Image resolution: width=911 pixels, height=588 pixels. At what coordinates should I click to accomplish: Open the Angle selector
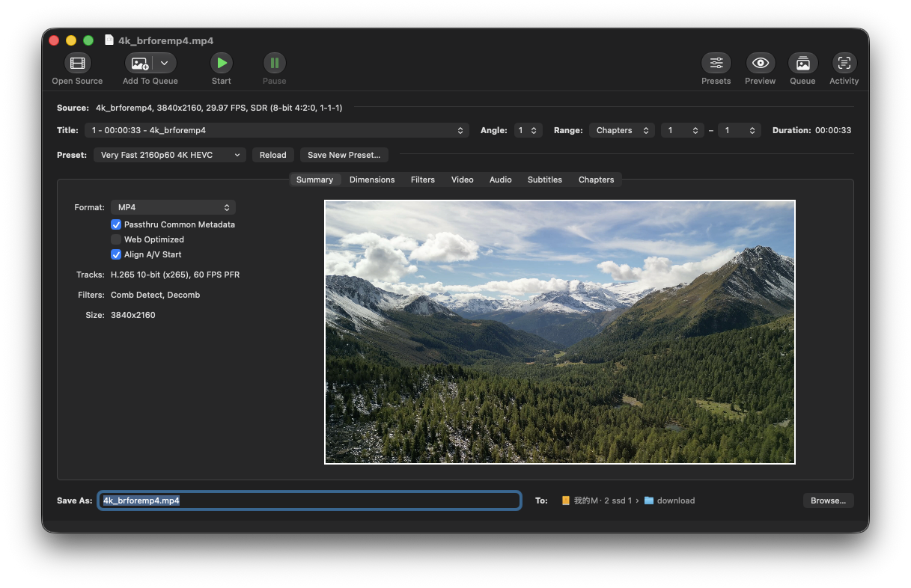pos(528,130)
